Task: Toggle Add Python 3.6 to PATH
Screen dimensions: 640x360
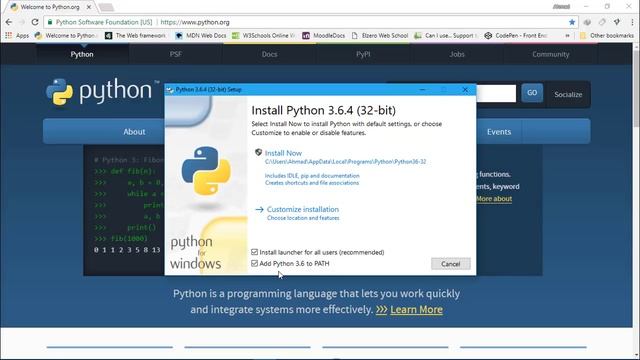Action: (x=255, y=263)
